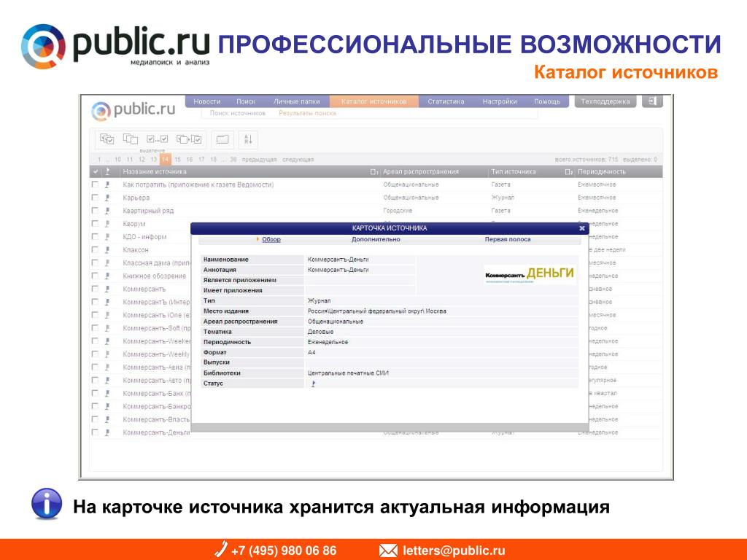Go to the предыдущая page link
This screenshot has height=560, width=747.
(x=259, y=160)
